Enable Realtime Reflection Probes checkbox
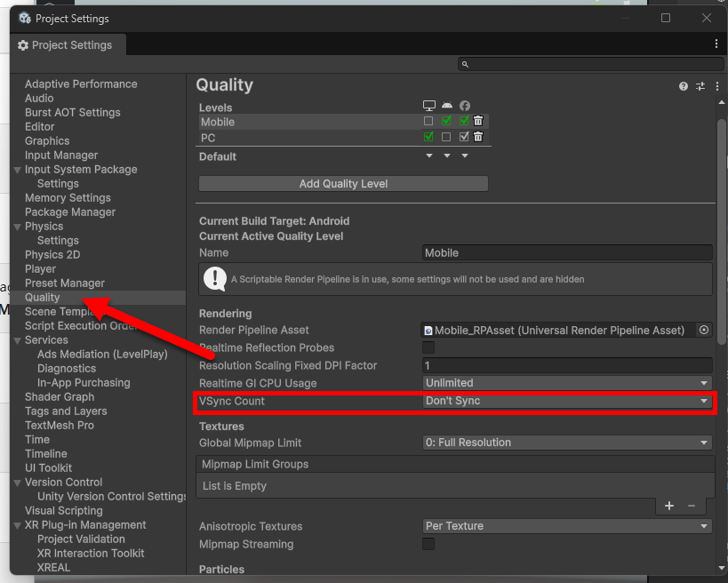 428,347
